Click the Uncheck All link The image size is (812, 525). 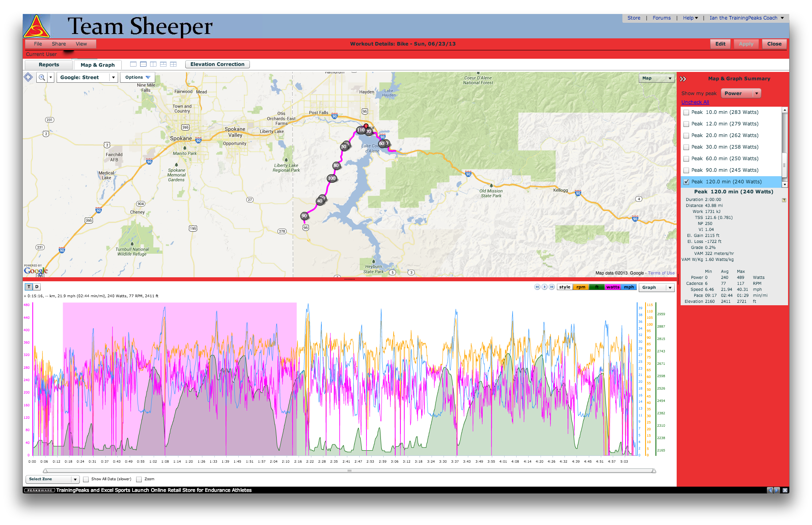pyautogui.click(x=695, y=102)
